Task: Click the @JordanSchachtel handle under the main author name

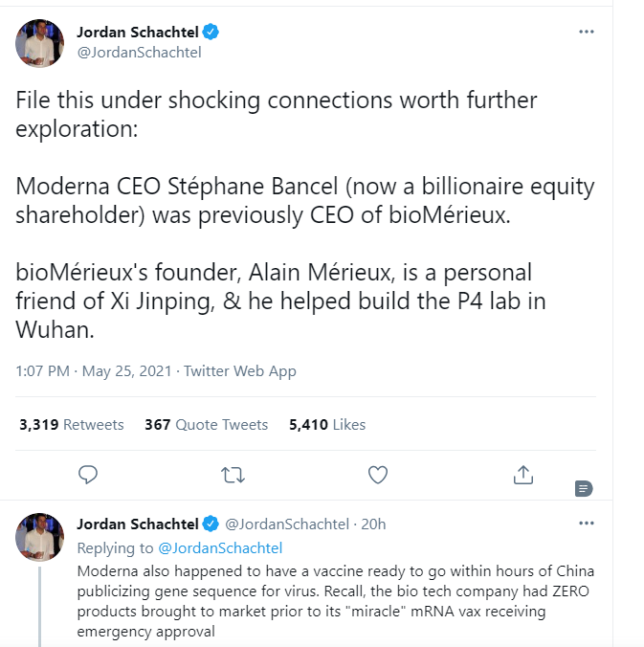Action: coord(139,53)
